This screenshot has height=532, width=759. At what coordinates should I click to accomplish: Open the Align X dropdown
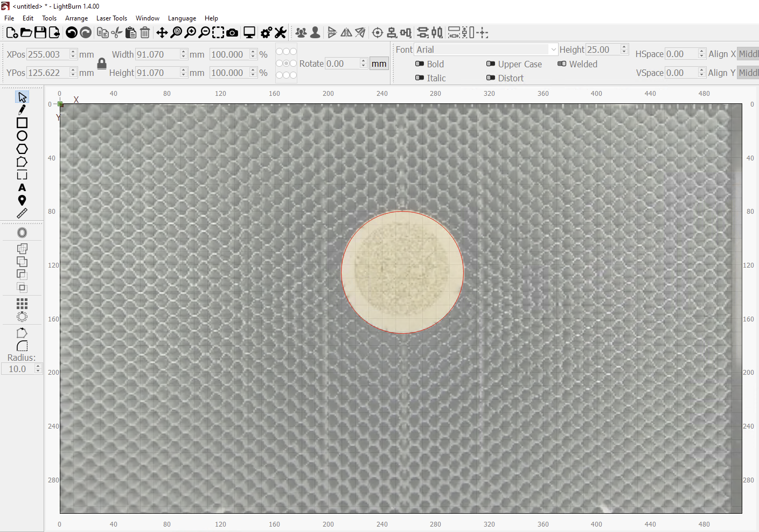[748, 54]
